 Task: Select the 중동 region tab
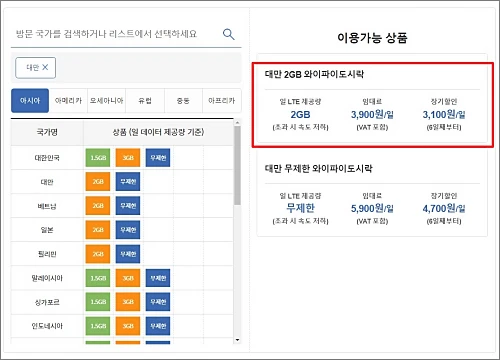(183, 100)
